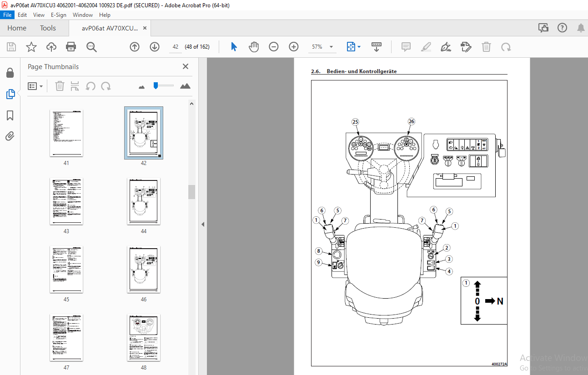
Task: Enlarge thumbnail size large mountain icon
Action: tap(185, 85)
